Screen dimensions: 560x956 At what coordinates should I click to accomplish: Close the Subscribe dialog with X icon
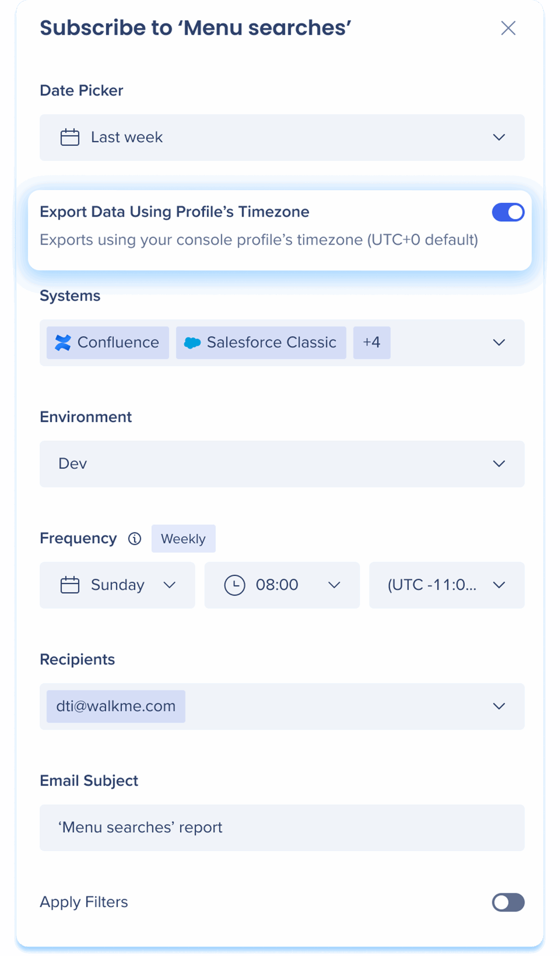[x=508, y=28]
